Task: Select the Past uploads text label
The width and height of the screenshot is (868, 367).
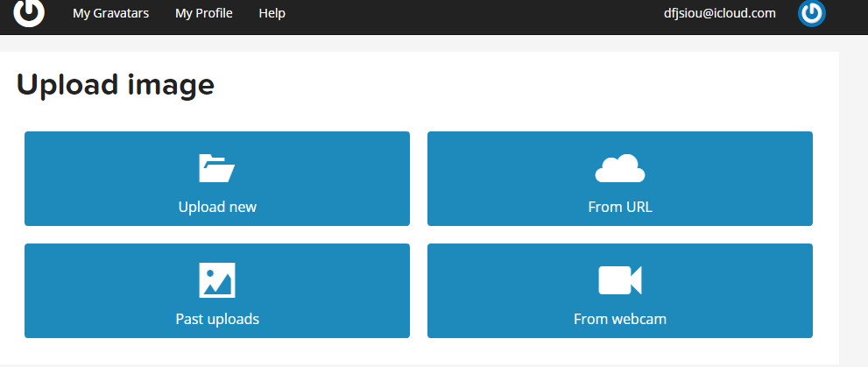Action: (217, 319)
